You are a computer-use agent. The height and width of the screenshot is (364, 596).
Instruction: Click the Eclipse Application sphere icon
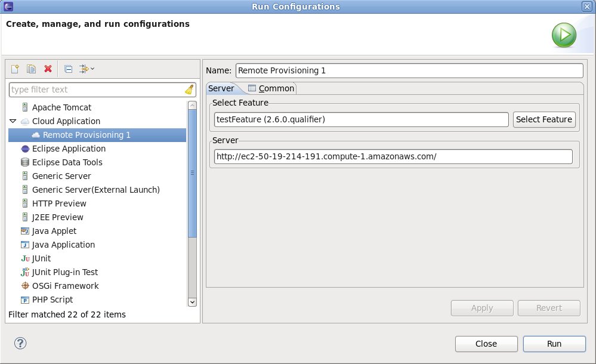point(25,149)
